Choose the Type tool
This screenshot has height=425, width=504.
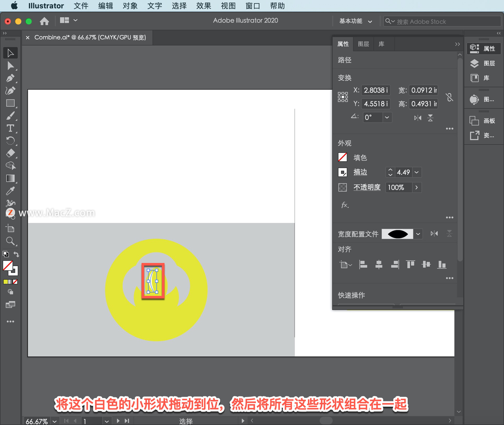click(x=10, y=128)
